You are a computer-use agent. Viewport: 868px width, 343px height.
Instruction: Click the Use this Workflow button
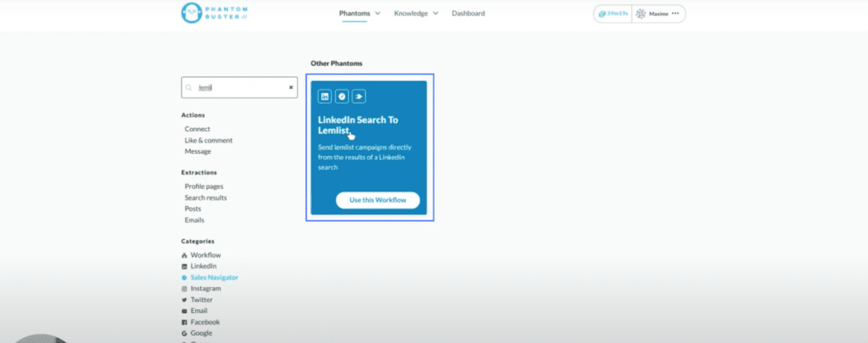(x=378, y=200)
